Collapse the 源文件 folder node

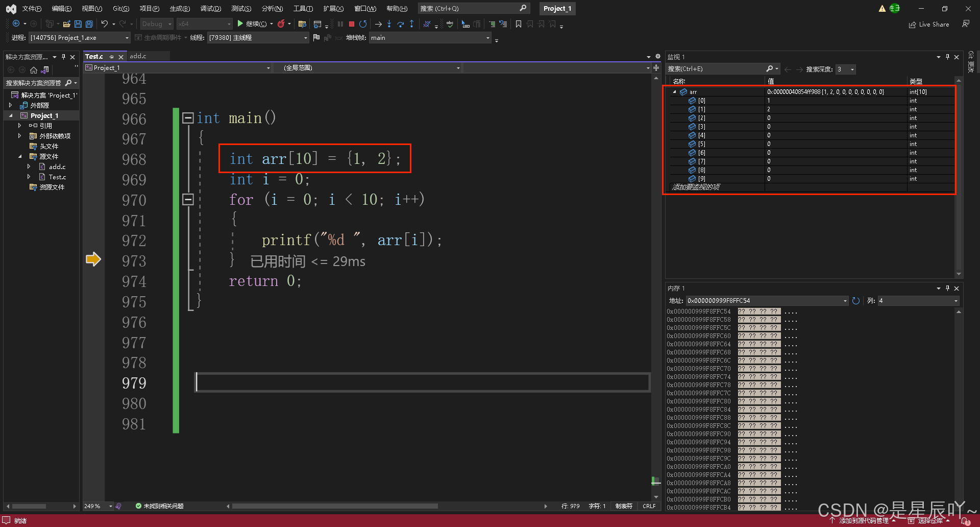[x=20, y=156]
